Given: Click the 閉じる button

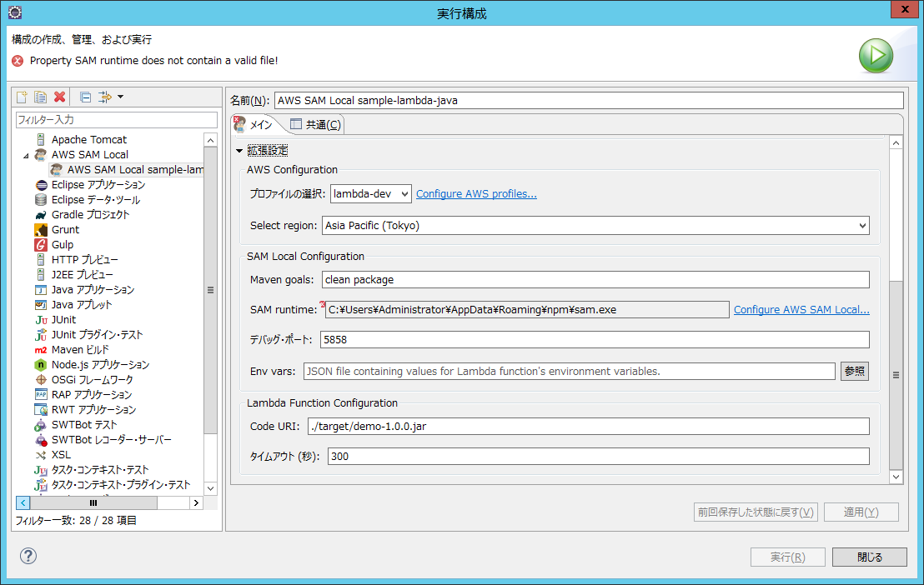Looking at the screenshot, I should 869,557.
